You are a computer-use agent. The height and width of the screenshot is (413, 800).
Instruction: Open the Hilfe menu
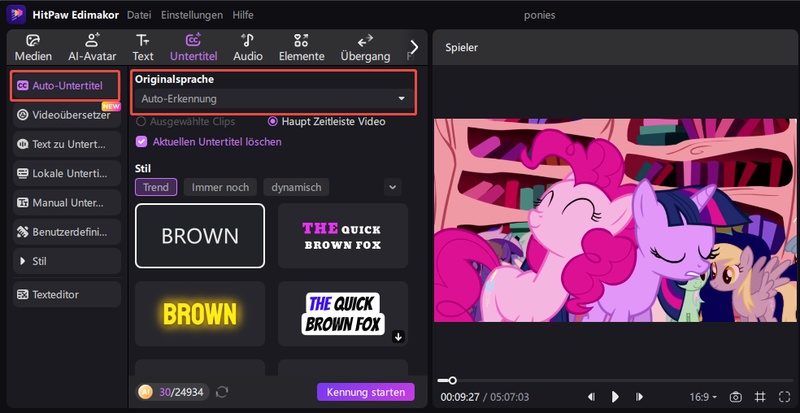point(243,15)
